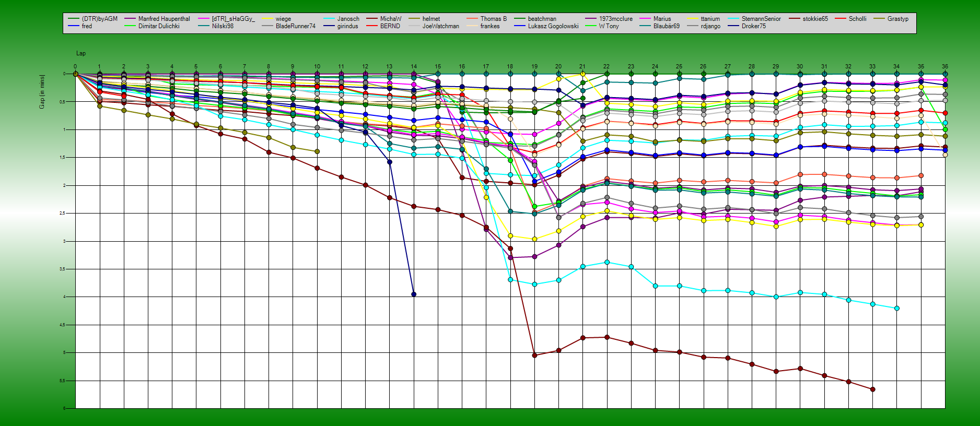
Task: Click the [dTR]_sHaGGy_ legend entry
Action: [234, 19]
